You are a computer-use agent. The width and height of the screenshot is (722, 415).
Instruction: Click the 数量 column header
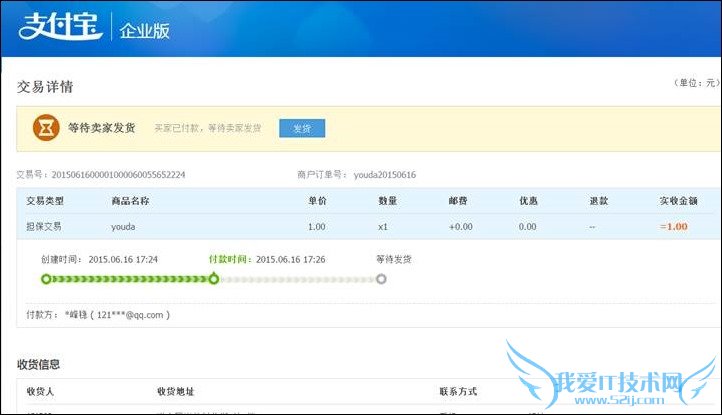(x=388, y=201)
